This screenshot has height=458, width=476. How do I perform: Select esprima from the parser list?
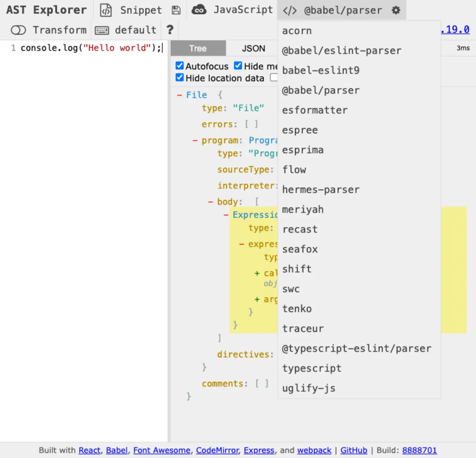(x=303, y=150)
